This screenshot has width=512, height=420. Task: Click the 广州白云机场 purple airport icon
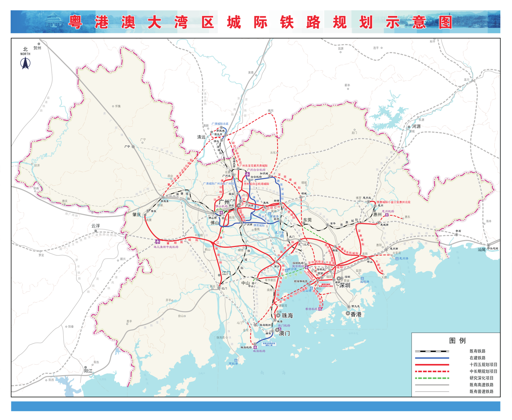247,174
